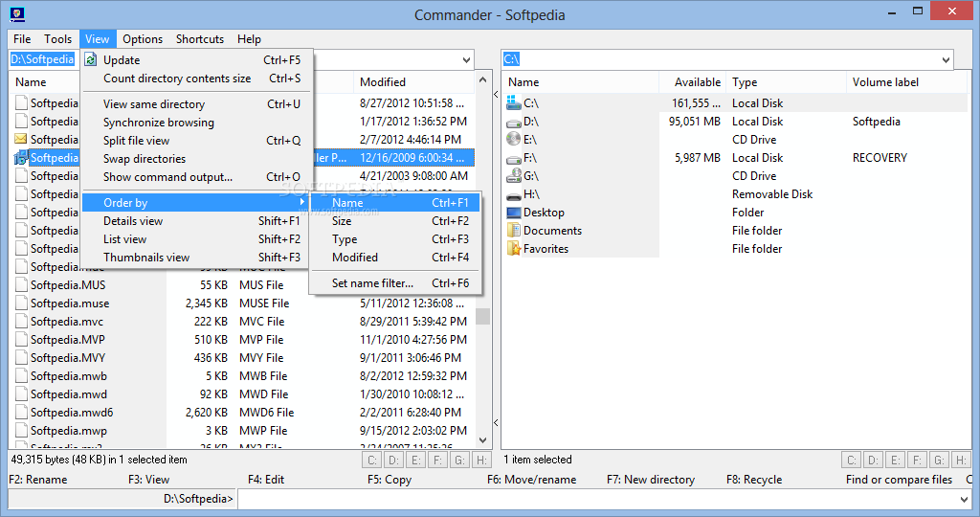Click left panel C: drive button
The width and height of the screenshot is (980, 517).
(x=372, y=461)
